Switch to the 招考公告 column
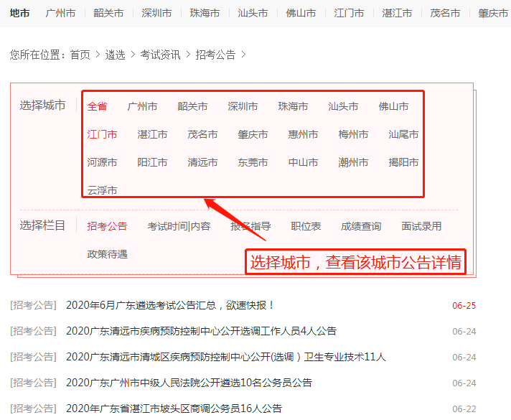Screen dimensions: 511x420 pos(107,226)
